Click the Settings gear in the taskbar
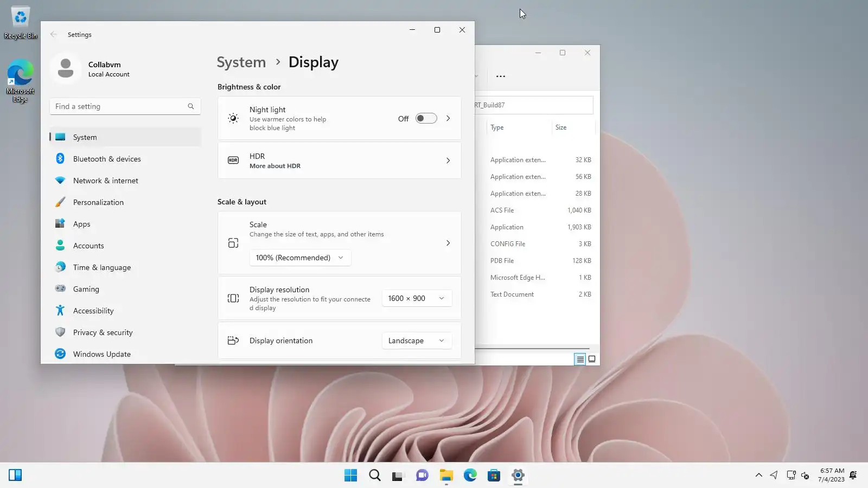This screenshot has width=868, height=488. pos(518,476)
